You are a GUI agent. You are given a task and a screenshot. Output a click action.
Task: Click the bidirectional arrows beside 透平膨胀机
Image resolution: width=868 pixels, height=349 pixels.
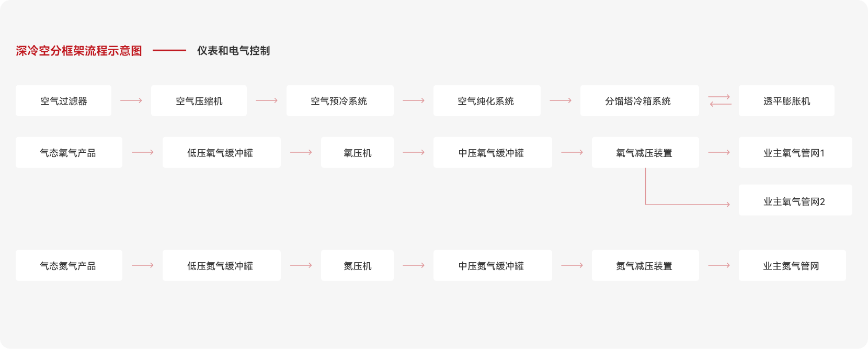(719, 100)
